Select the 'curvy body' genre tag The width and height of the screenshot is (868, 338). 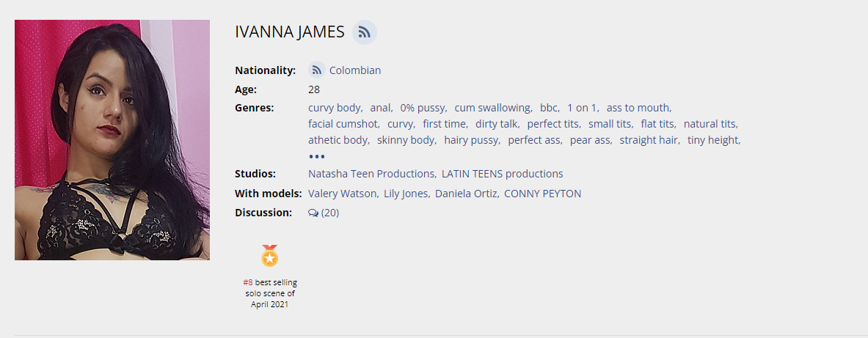[335, 108]
